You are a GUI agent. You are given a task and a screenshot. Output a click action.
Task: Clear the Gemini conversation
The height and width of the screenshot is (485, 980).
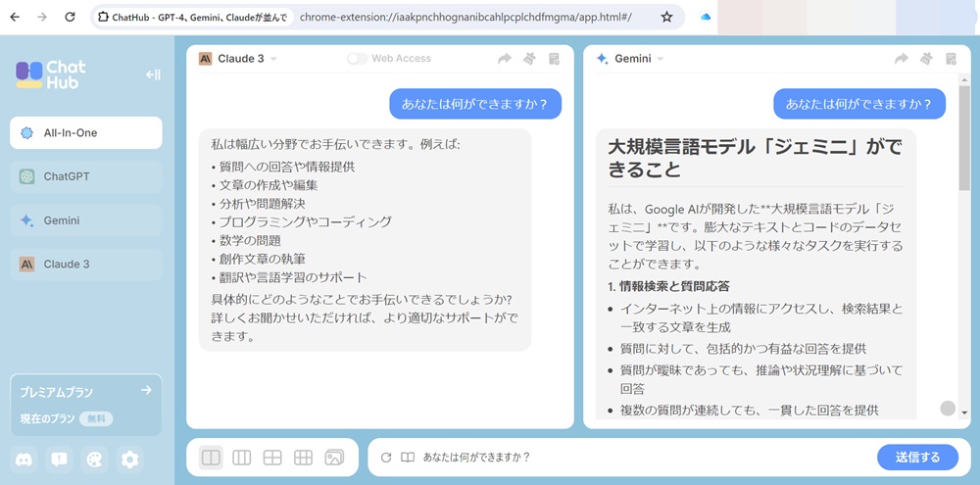[926, 59]
